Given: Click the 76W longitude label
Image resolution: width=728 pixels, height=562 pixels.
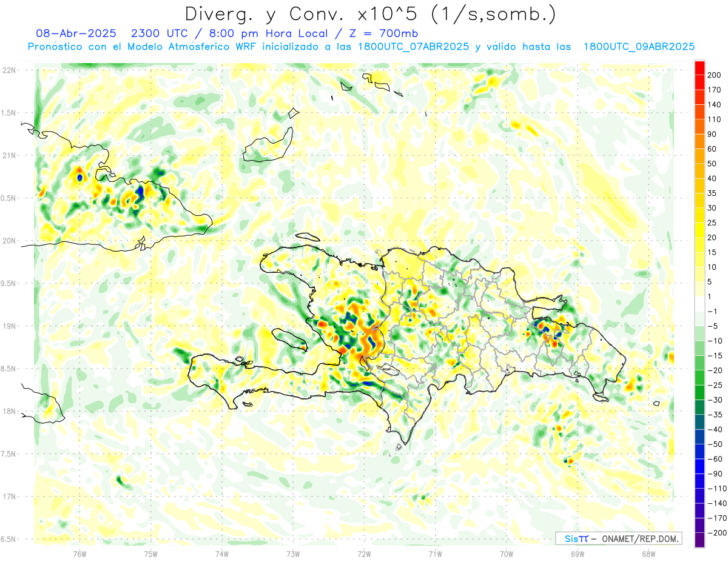Looking at the screenshot, I should [79, 554].
